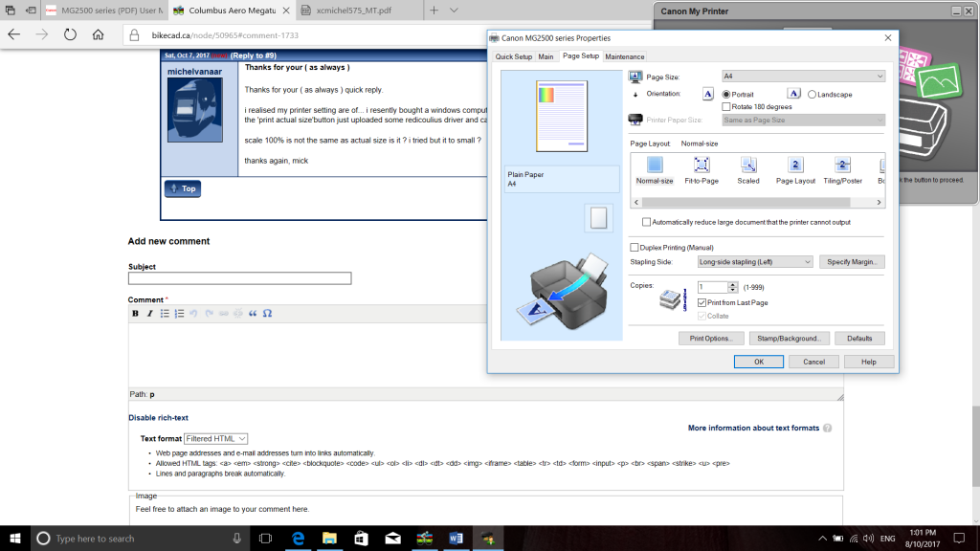This screenshot has width=980, height=551.
Task: Open the Quick Setup tab
Action: (x=513, y=57)
